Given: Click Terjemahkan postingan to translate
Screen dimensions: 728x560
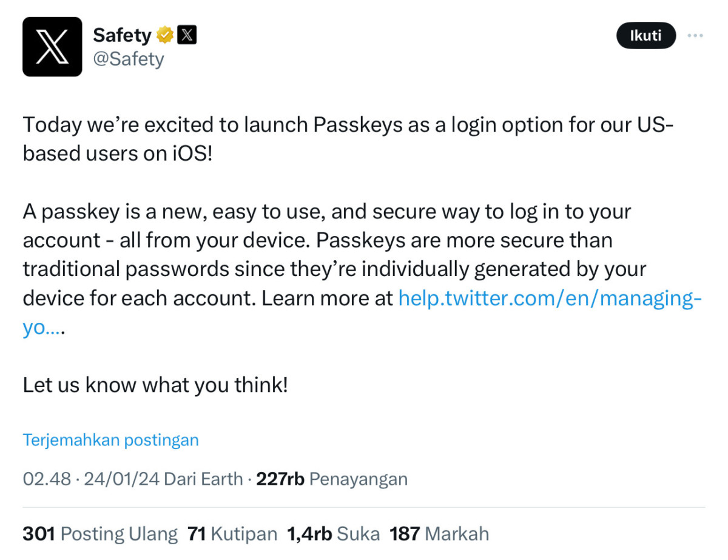Looking at the screenshot, I should click(x=110, y=440).
